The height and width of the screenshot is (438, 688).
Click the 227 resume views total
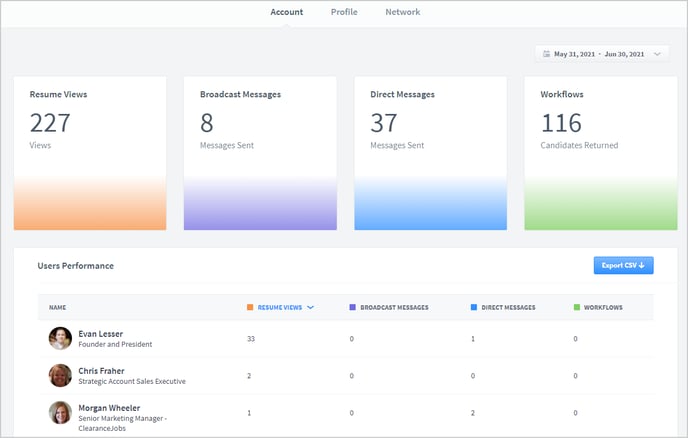pos(50,123)
